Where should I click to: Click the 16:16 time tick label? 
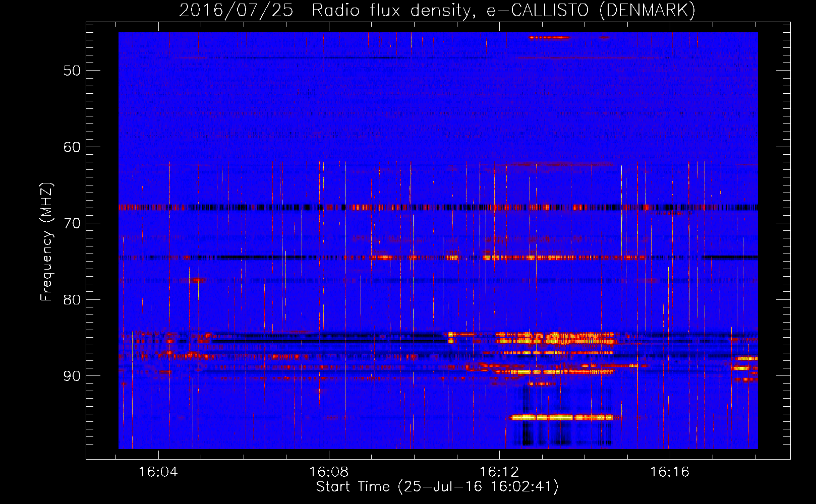[670, 472]
